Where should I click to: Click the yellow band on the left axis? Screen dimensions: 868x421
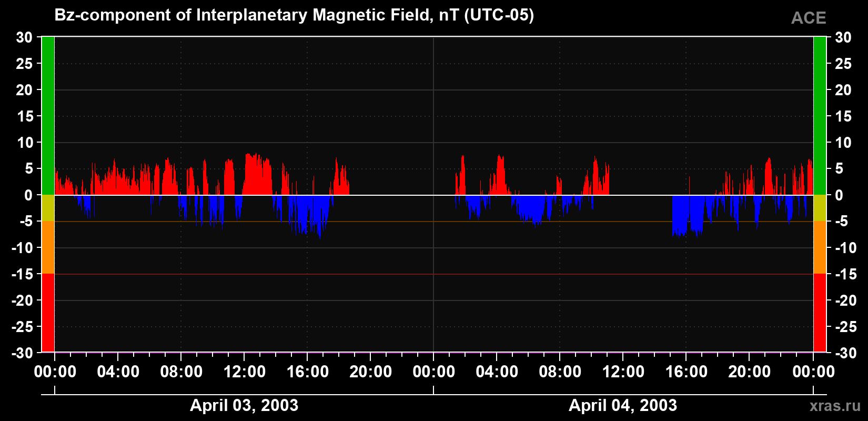point(48,208)
